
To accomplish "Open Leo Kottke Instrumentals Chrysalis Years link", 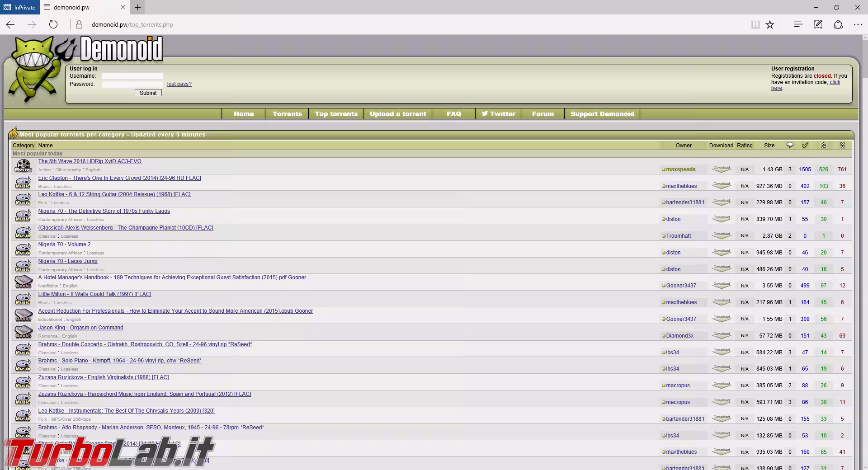I will pos(126,411).
